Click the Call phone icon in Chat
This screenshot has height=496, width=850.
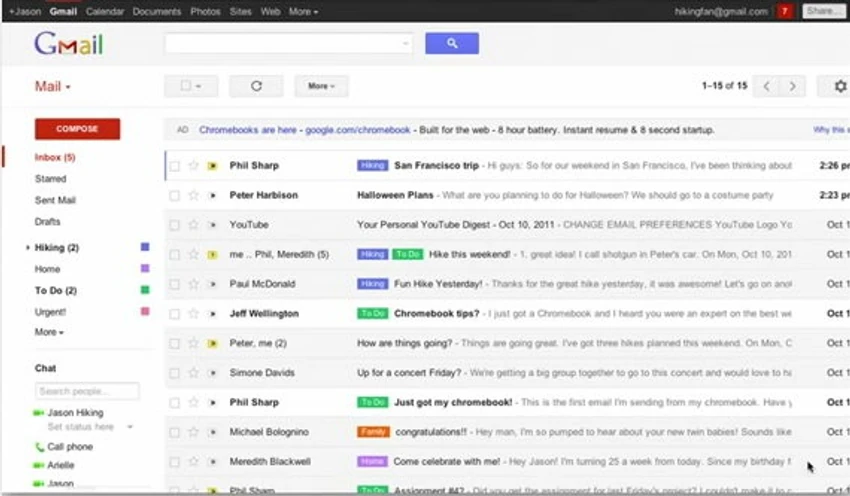click(40, 447)
